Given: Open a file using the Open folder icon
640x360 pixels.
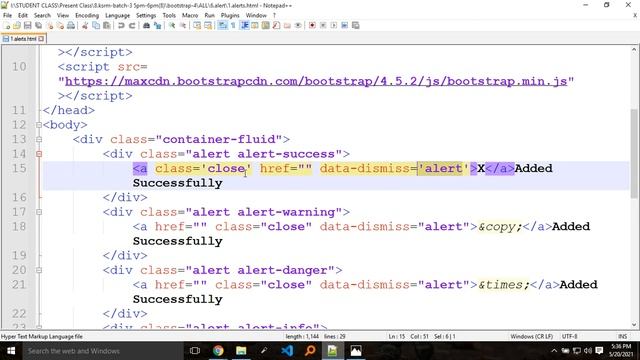Looking at the screenshot, I should [x=17, y=25].
